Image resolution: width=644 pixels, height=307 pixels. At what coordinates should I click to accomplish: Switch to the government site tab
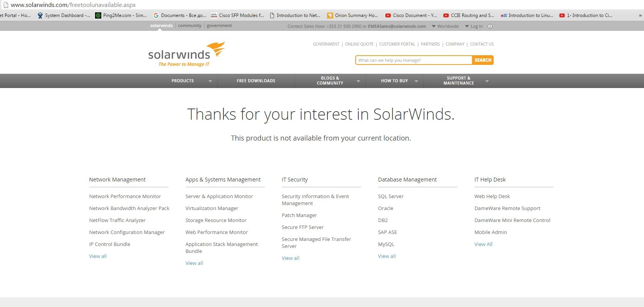(219, 25)
